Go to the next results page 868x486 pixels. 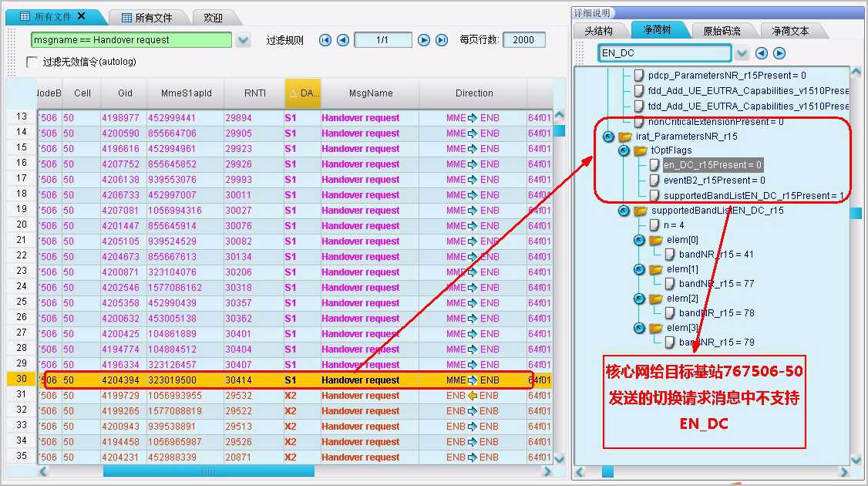(424, 40)
